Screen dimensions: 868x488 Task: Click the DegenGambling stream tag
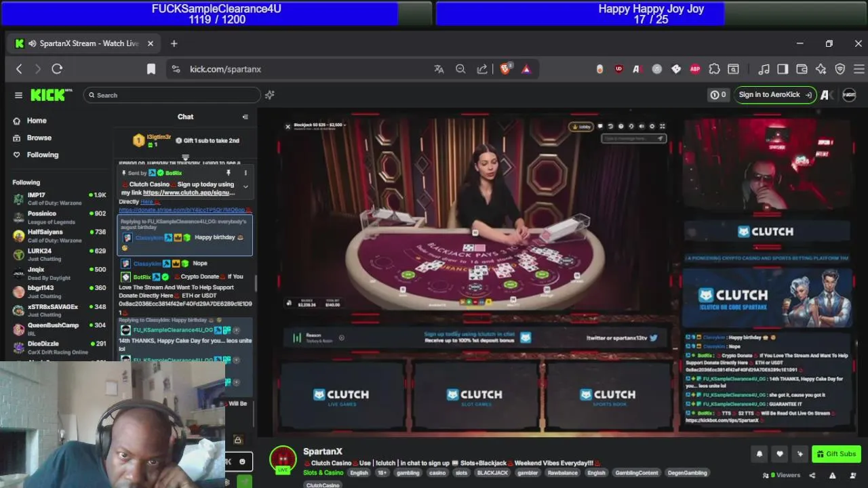(x=686, y=472)
